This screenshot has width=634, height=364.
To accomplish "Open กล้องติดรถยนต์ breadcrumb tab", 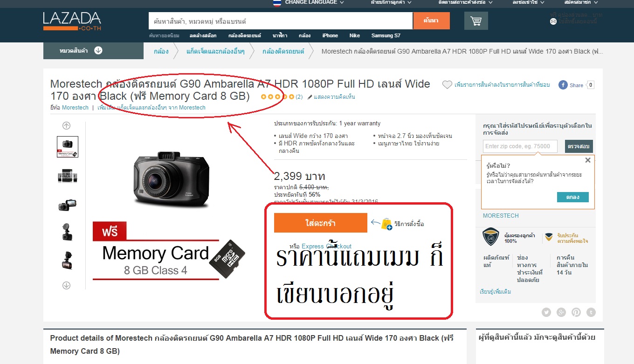I will [283, 51].
